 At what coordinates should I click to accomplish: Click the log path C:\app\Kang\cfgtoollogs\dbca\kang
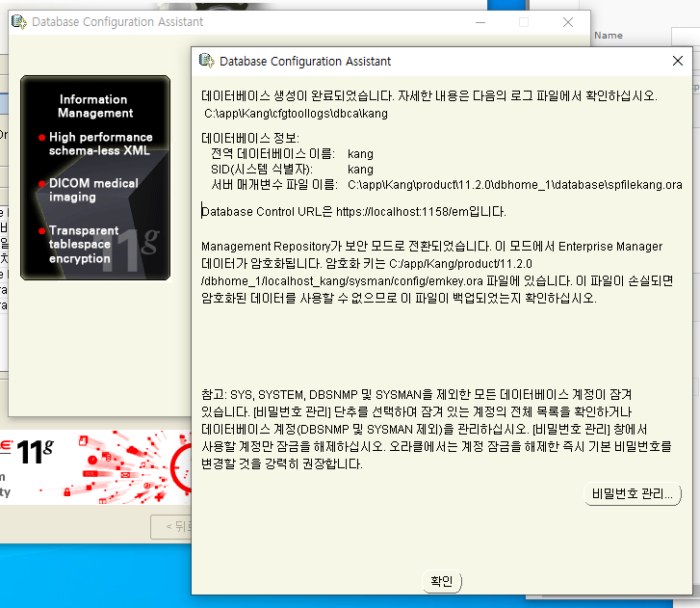coord(296,114)
